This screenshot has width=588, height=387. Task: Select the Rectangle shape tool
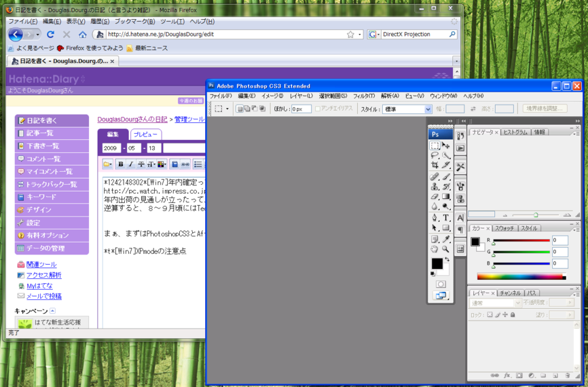446,227
